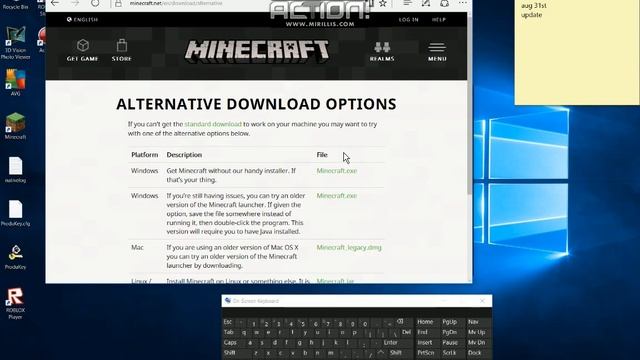This screenshot has height=360, width=640.
Task: Tap the Esc key on On-Screen Keyboard
Action: pyautogui.click(x=228, y=322)
